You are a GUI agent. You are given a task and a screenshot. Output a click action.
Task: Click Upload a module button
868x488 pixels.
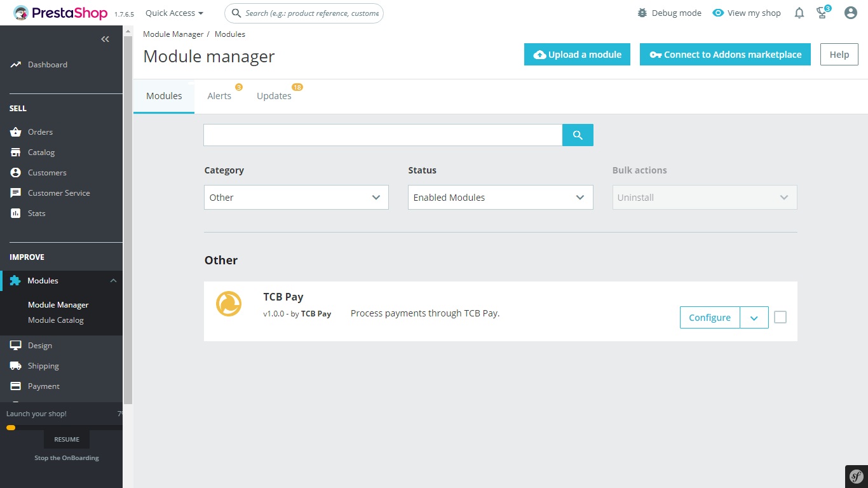577,55
